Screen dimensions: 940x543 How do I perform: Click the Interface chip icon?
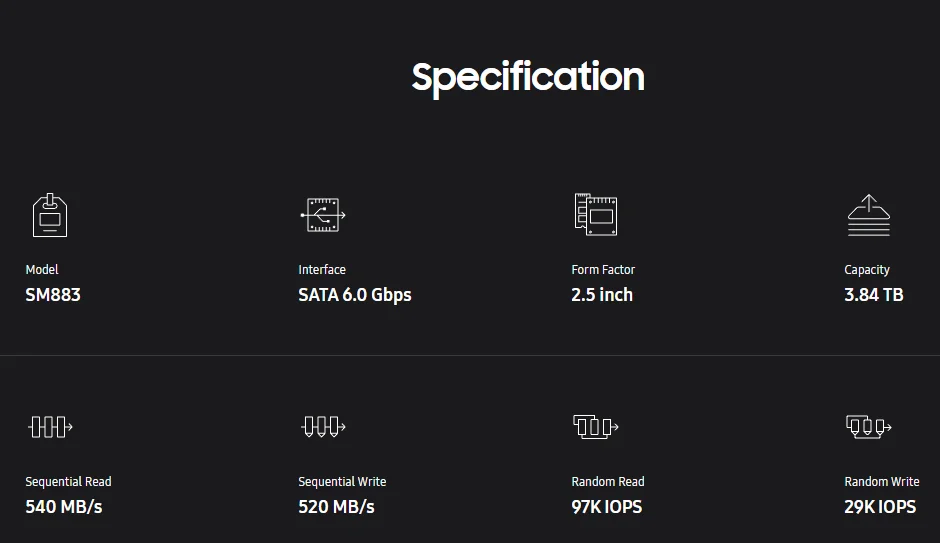pos(323,215)
